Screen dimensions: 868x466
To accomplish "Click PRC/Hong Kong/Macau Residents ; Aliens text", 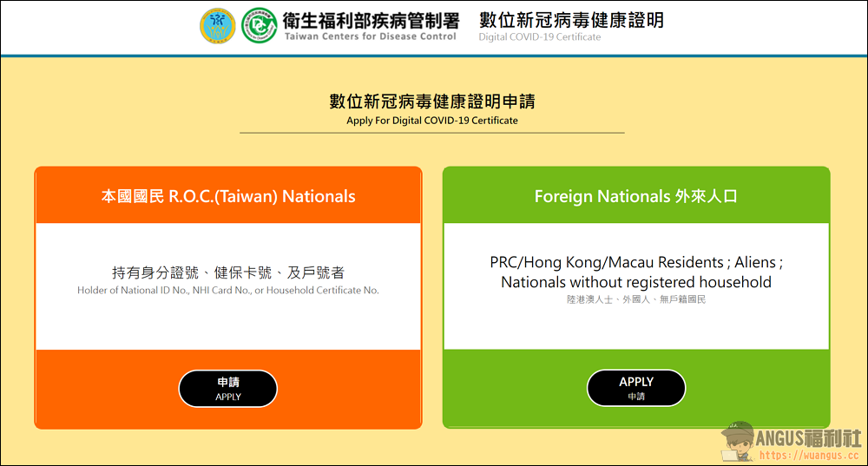I will (636, 262).
